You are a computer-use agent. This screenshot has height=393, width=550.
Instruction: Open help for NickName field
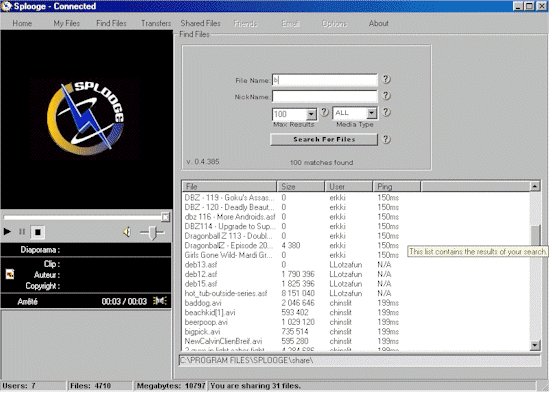386,95
